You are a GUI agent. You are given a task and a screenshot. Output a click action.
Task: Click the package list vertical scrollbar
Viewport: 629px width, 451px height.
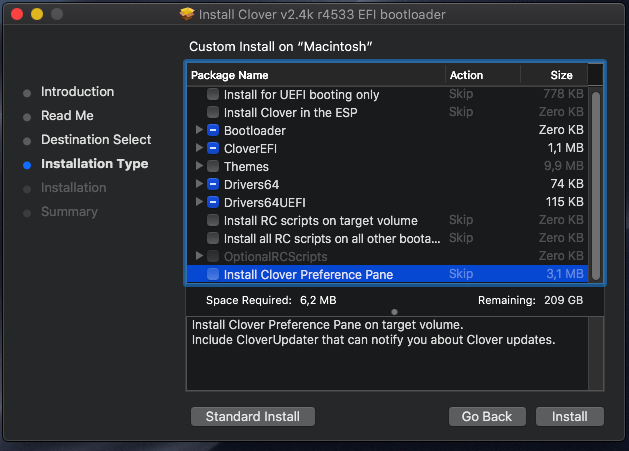coord(596,186)
